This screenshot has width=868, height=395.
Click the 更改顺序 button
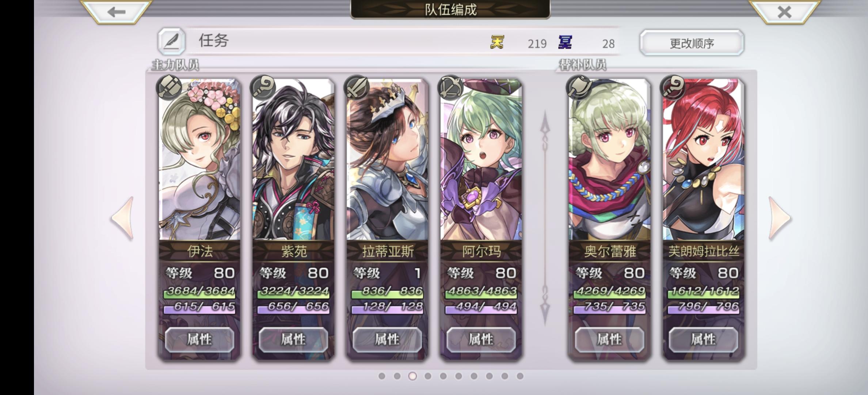coord(692,43)
